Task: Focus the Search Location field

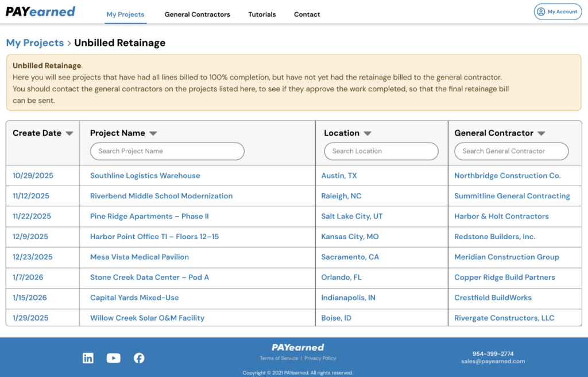Action: [x=381, y=151]
